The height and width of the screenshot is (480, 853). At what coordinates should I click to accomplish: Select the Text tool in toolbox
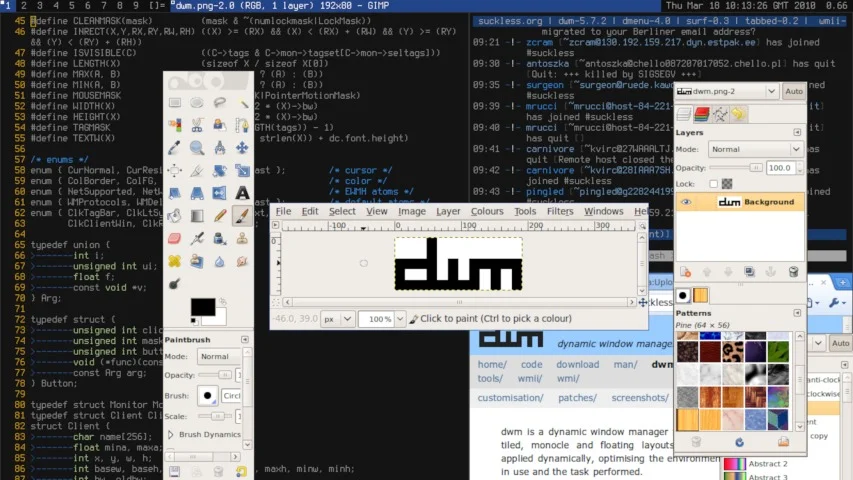242,193
